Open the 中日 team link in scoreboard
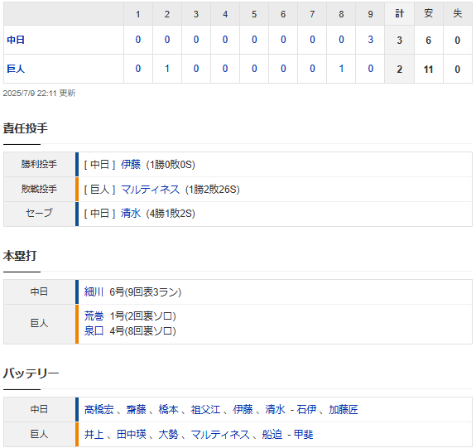476x448 pixels. click(x=16, y=40)
